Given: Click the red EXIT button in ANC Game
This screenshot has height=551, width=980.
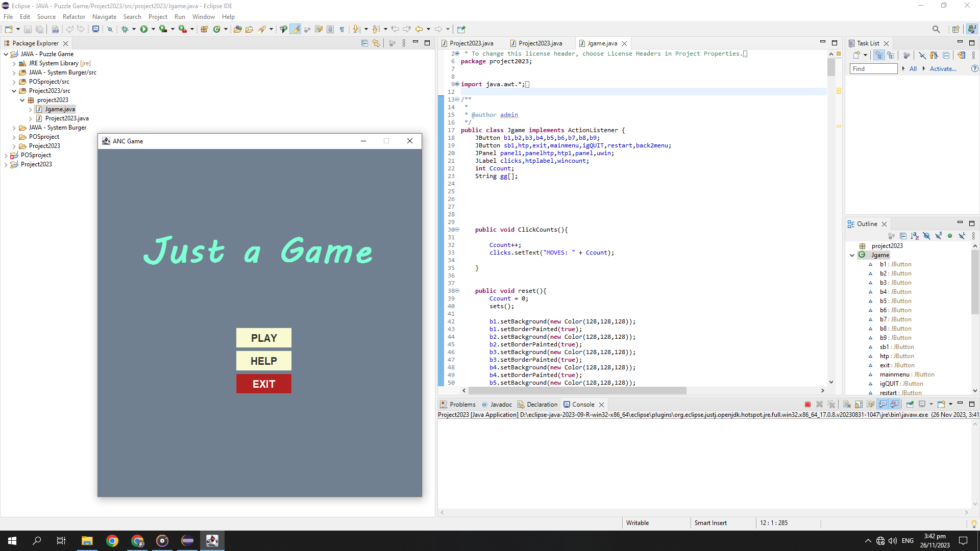Looking at the screenshot, I should (264, 384).
